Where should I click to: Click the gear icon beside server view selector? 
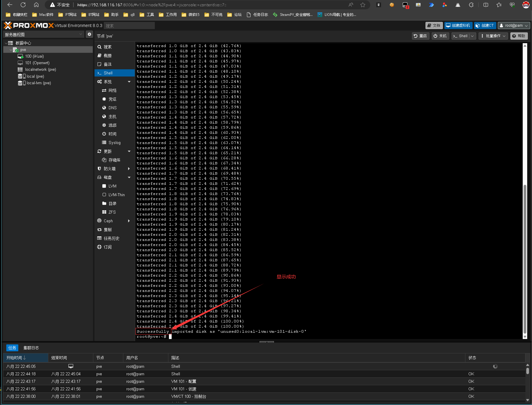89,34
